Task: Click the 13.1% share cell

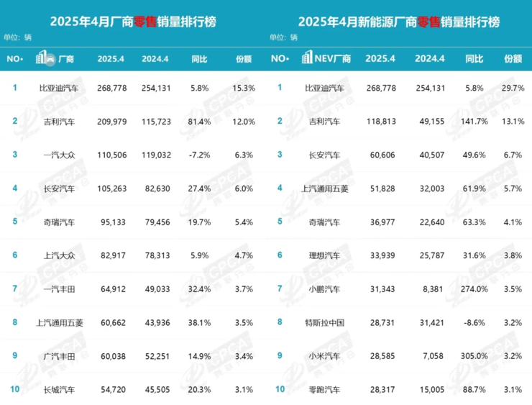Action: (513, 122)
